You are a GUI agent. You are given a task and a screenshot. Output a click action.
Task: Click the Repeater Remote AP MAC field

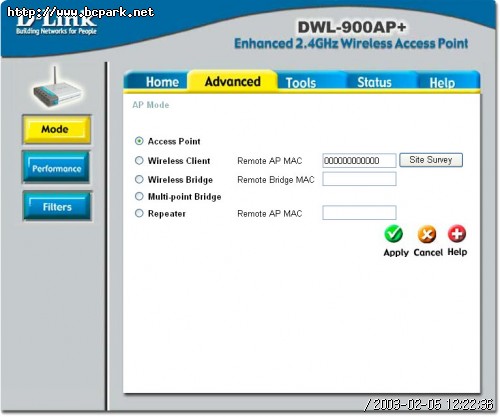[359, 213]
